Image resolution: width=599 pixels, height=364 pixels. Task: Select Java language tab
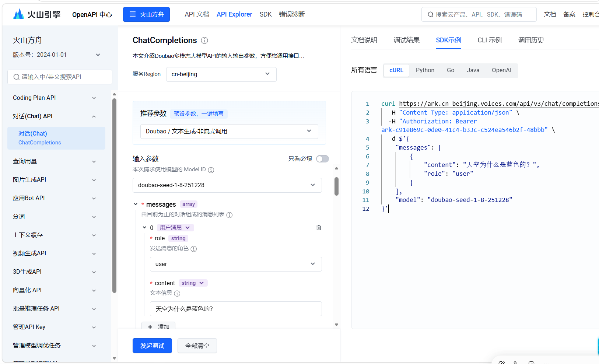point(473,70)
